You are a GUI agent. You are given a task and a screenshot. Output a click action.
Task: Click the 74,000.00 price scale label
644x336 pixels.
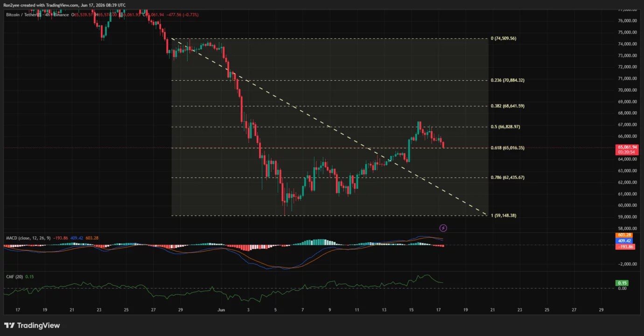[x=627, y=44]
